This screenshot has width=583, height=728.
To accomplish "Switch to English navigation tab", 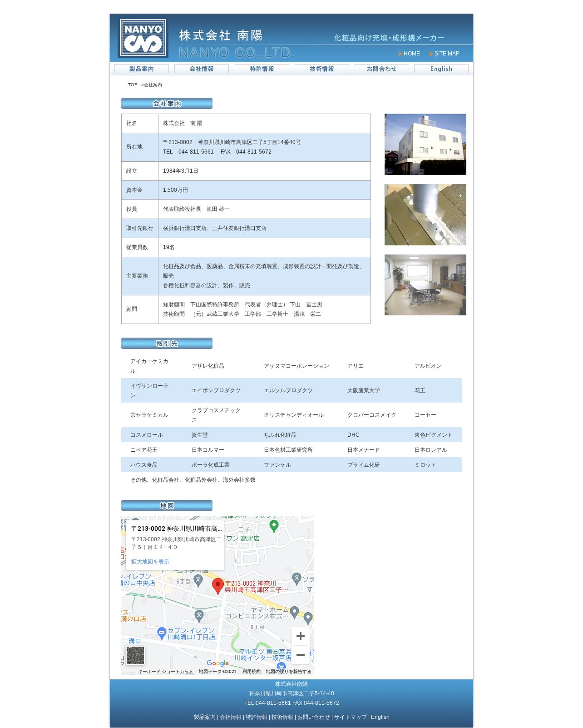I will tap(441, 69).
